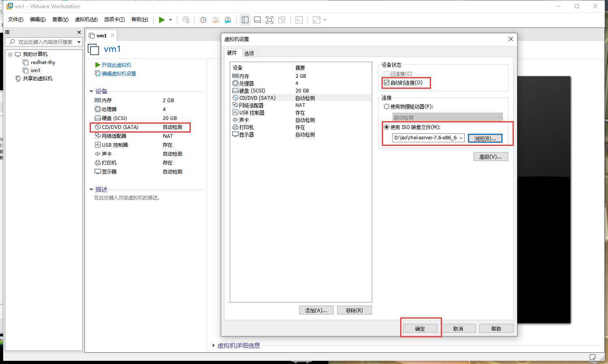
Task: Open the 虚拟机(M) menu
Action: pos(86,19)
